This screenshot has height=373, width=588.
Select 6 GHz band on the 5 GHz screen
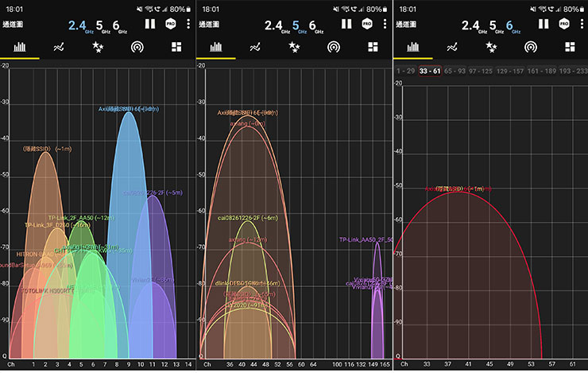(x=313, y=25)
